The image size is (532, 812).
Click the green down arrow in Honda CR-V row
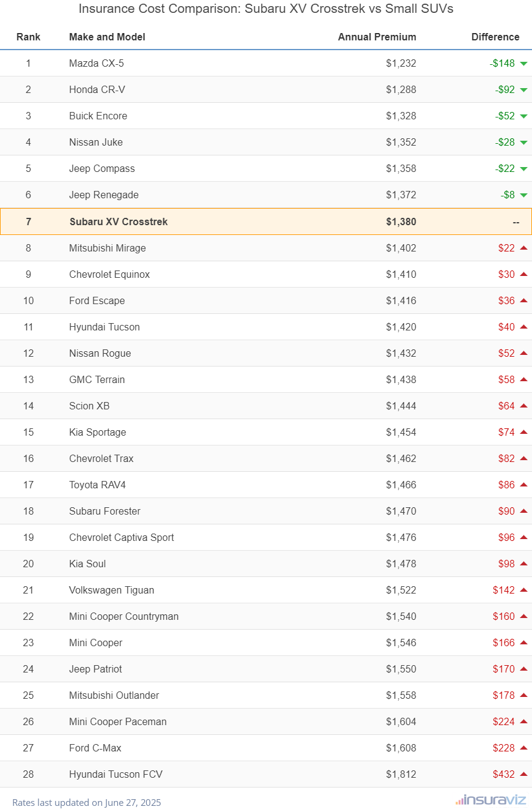point(523,90)
